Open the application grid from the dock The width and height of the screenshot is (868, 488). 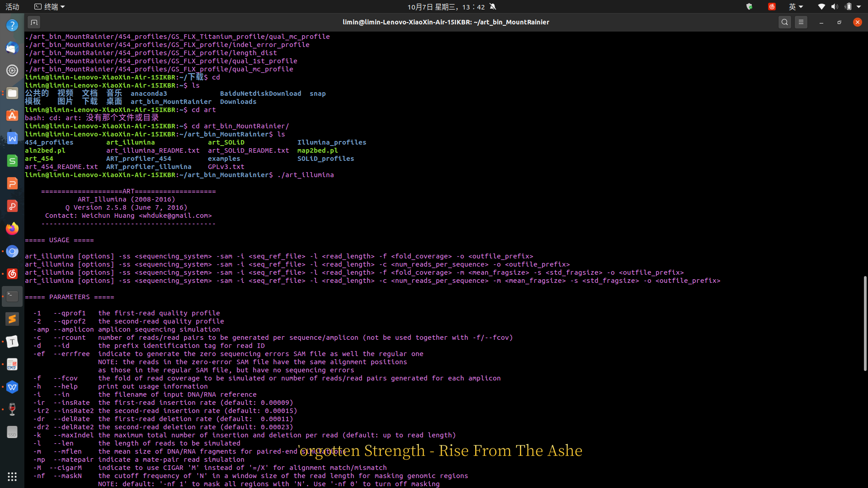[12, 477]
